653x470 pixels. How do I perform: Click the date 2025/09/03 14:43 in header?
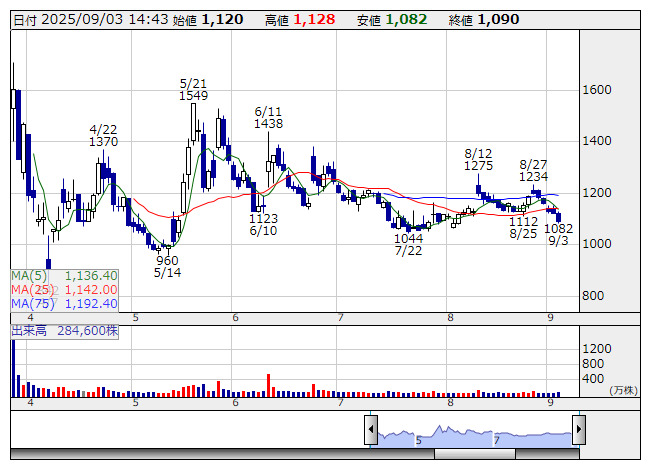pyautogui.click(x=91, y=20)
